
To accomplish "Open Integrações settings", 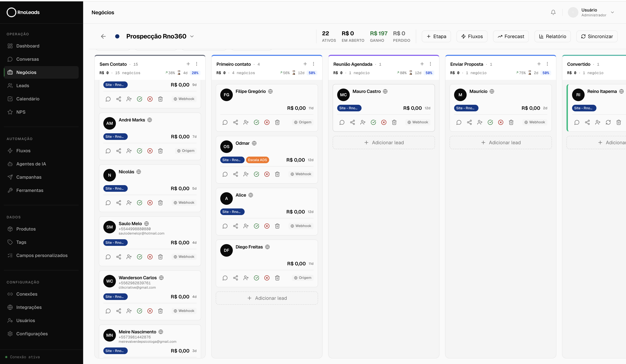I will 41,307.
